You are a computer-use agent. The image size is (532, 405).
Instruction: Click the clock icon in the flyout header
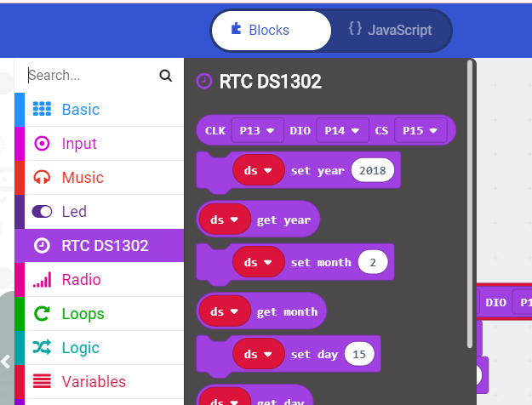(204, 82)
